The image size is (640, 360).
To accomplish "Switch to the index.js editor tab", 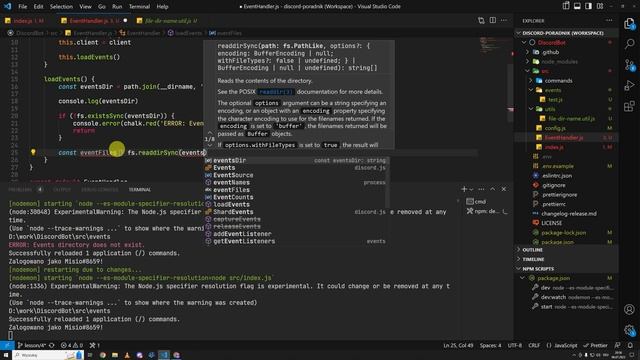I will (x=25, y=20).
